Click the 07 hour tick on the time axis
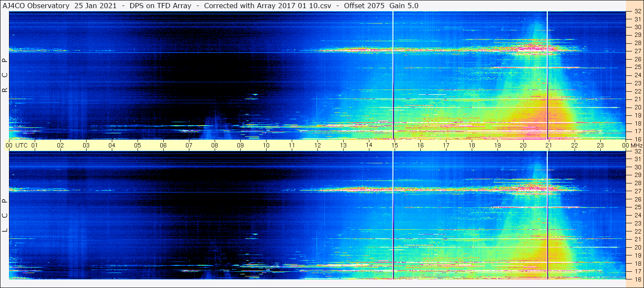The image size is (644, 288). (189, 145)
